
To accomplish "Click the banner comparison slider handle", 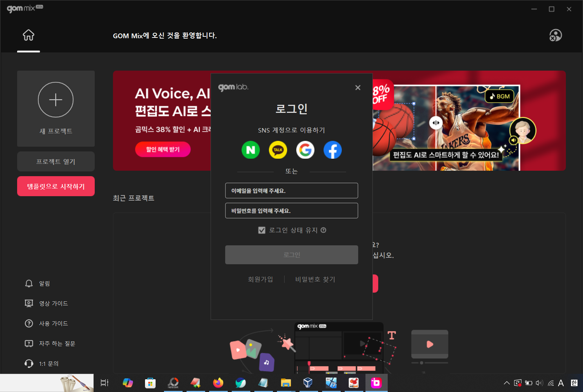I will (436, 123).
